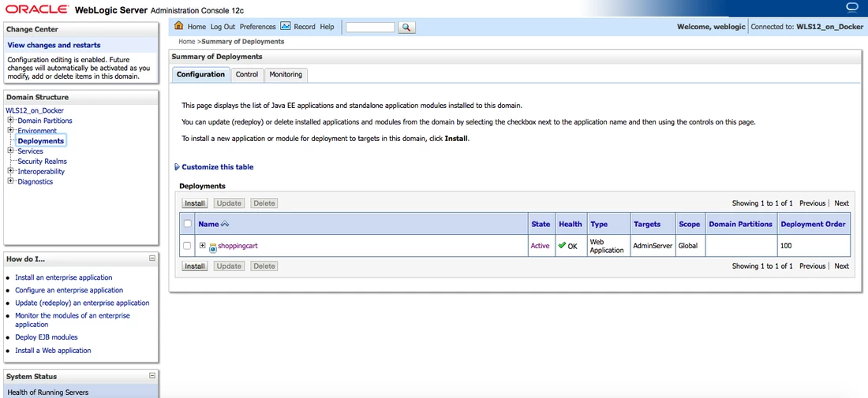This screenshot has width=868, height=398.
Task: Click top Previous pagination link
Action: point(812,203)
